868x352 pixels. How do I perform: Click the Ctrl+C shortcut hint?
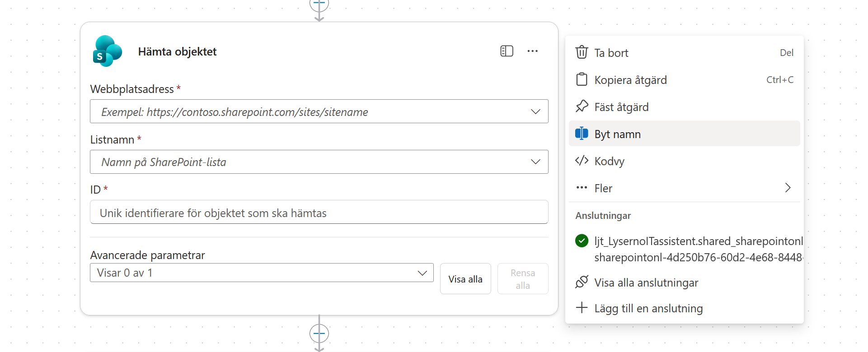tap(780, 79)
